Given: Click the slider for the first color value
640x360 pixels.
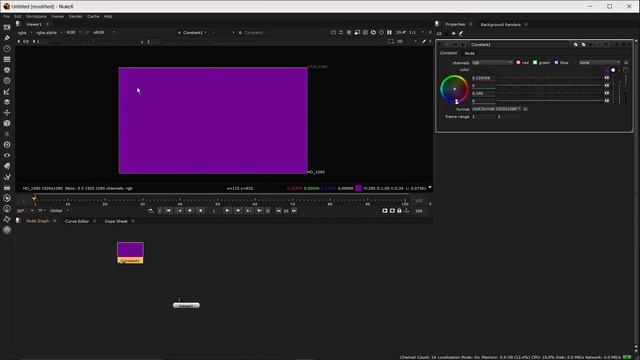Looking at the screenshot, I should [x=549, y=78].
